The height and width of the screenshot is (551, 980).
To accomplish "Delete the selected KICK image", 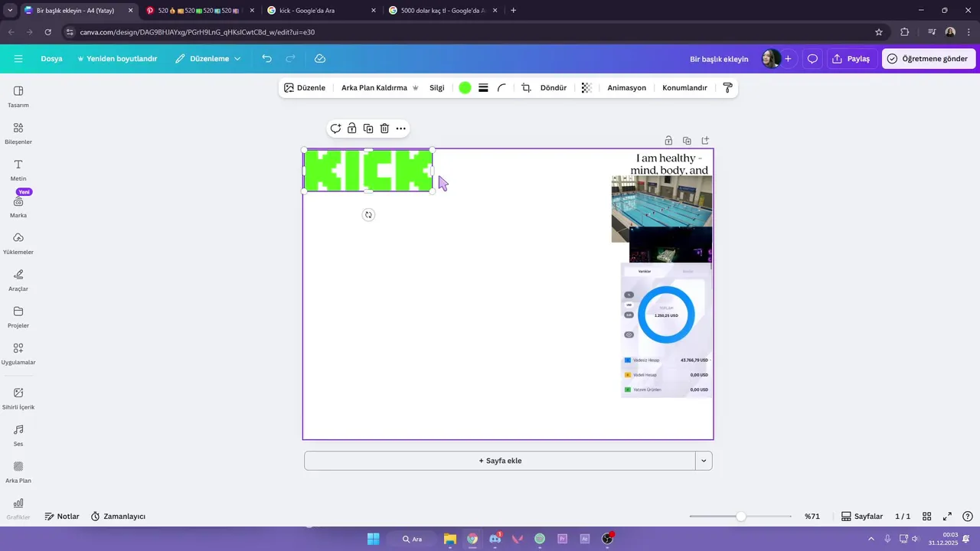I will [384, 129].
